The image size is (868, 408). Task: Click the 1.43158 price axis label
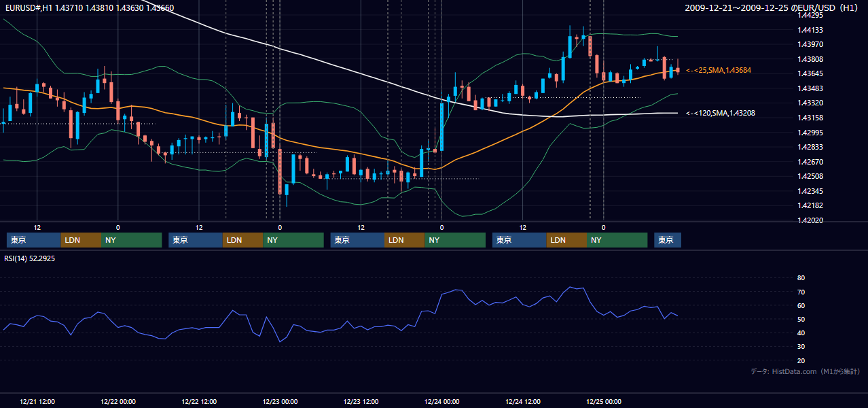pos(810,118)
